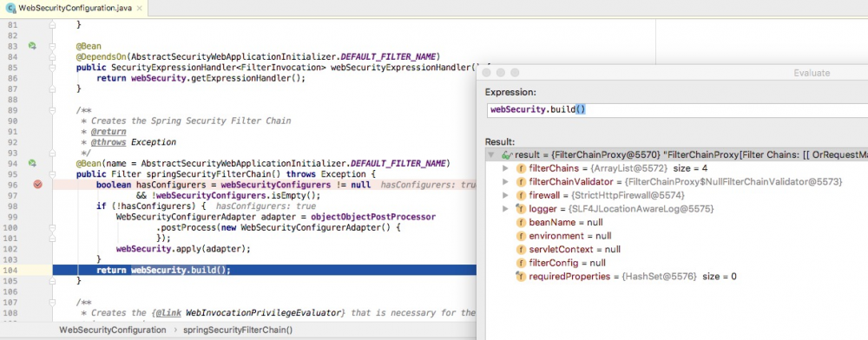Click the Expression input field in Evaluate
Image resolution: width=868 pixels, height=340 pixels.
click(678, 109)
